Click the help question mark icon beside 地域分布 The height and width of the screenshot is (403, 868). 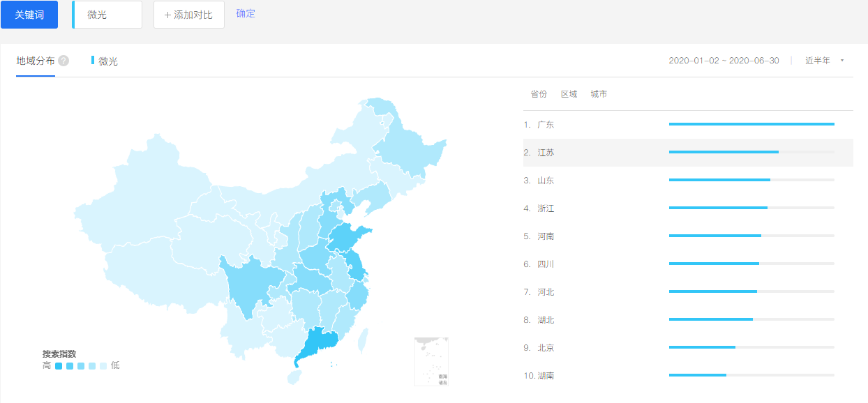(63, 61)
